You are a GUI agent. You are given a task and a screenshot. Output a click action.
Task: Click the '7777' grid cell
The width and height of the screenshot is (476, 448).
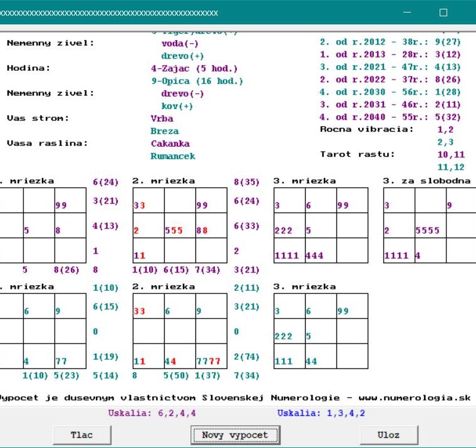click(x=211, y=356)
